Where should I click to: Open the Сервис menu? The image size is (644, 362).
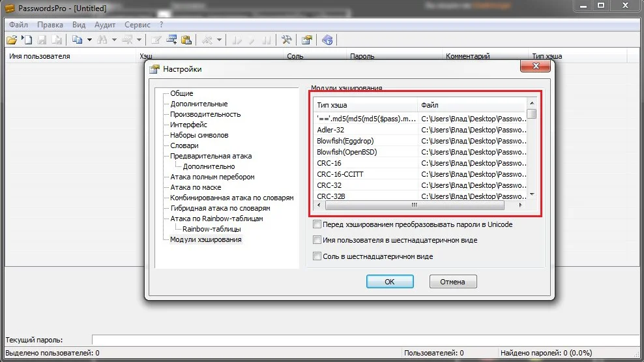[x=137, y=25]
